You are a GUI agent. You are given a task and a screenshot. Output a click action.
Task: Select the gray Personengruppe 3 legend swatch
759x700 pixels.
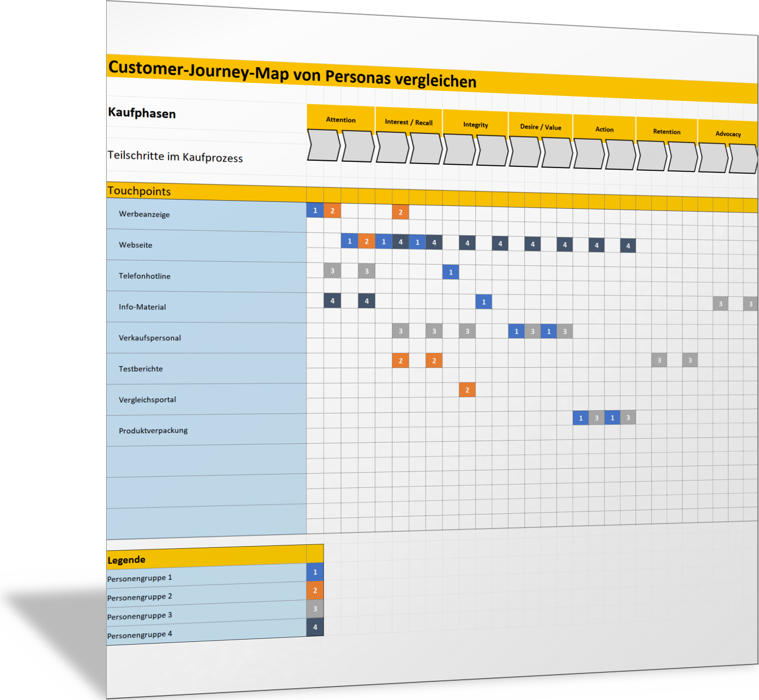point(315,609)
